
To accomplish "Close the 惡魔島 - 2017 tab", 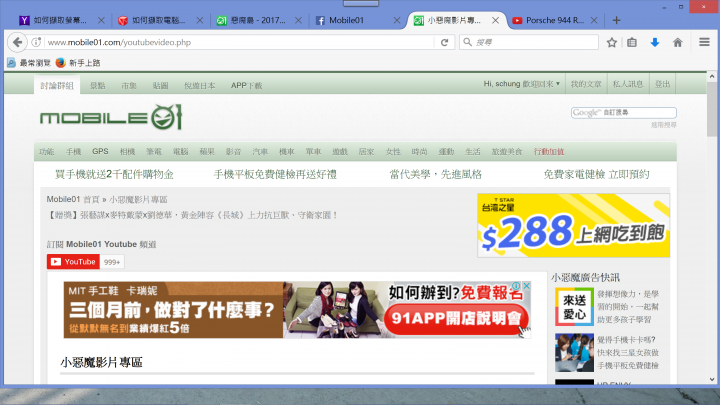I will (x=298, y=20).
